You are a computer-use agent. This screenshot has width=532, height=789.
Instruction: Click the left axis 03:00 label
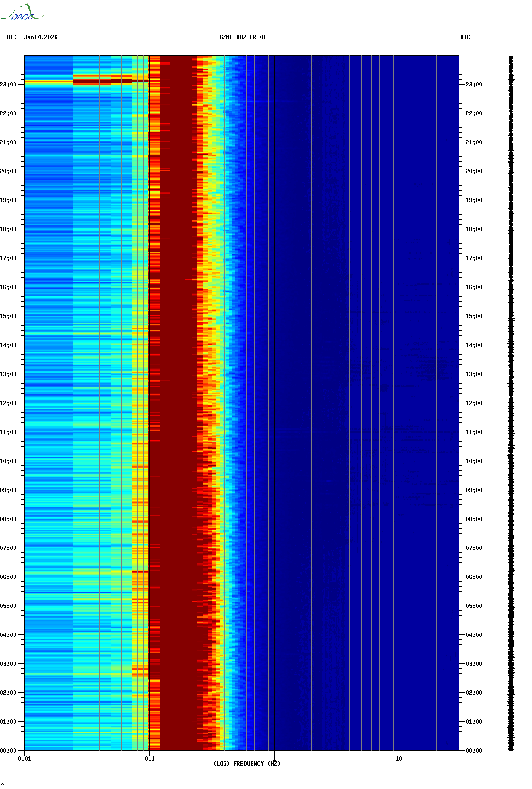tap(8, 664)
